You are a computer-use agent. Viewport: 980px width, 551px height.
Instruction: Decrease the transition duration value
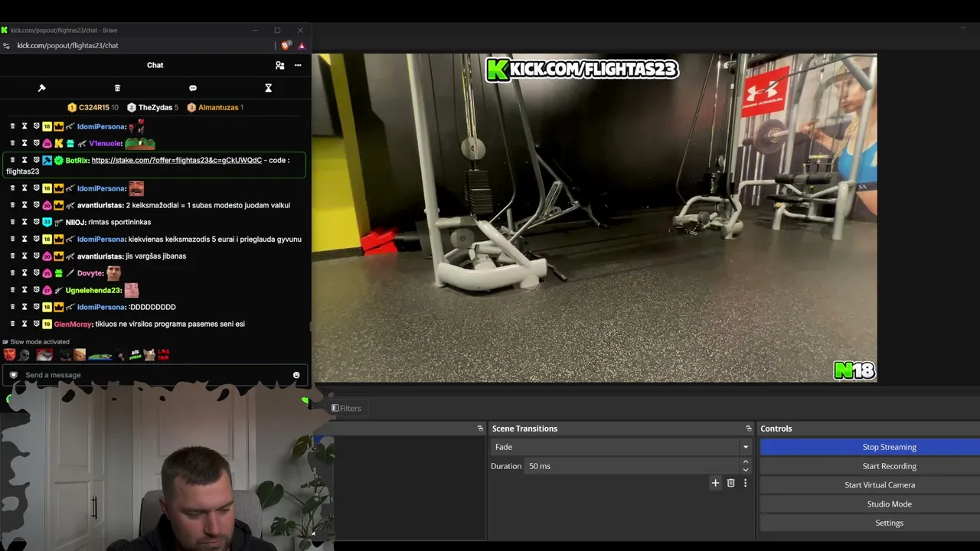click(x=746, y=470)
